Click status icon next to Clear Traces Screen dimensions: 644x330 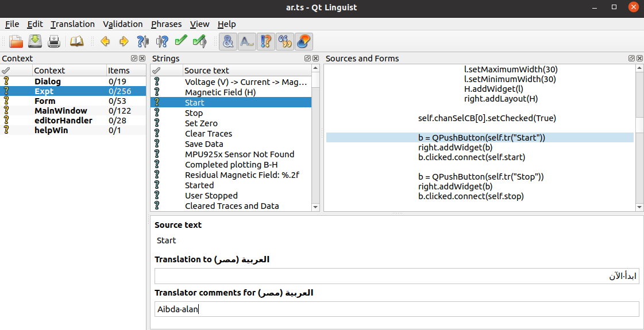[156, 134]
